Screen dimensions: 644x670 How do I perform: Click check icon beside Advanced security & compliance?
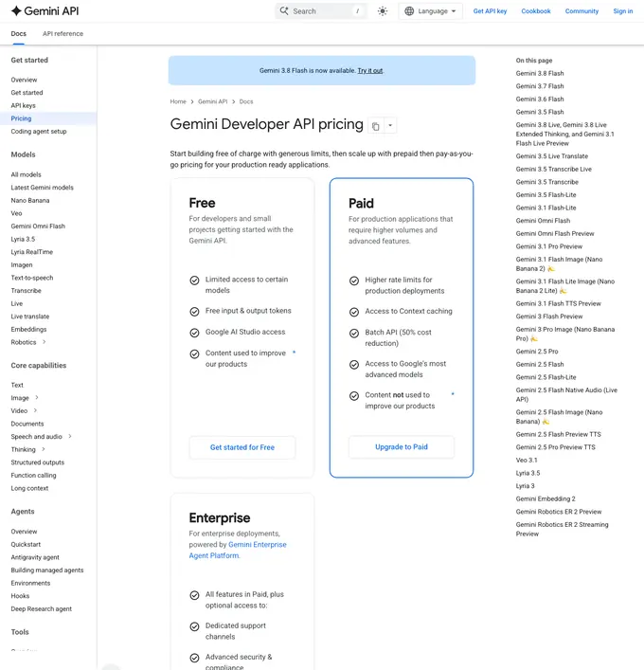click(194, 658)
